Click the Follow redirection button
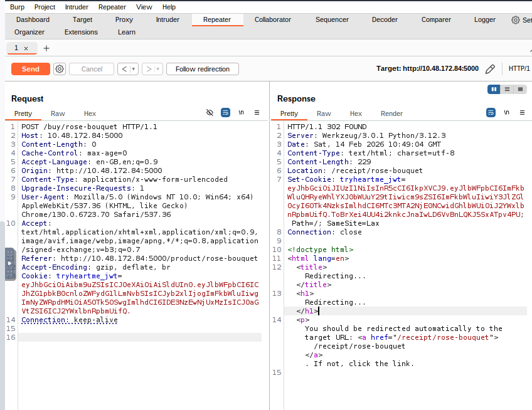 click(x=202, y=69)
